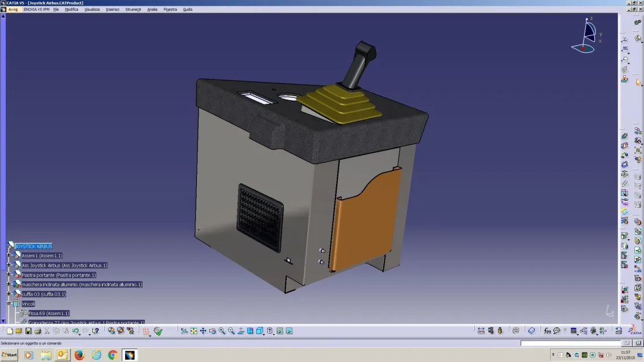Viewport: 644px width, 362px height.
Task: Click the Save icon in bottom toolbar
Action: 28,331
